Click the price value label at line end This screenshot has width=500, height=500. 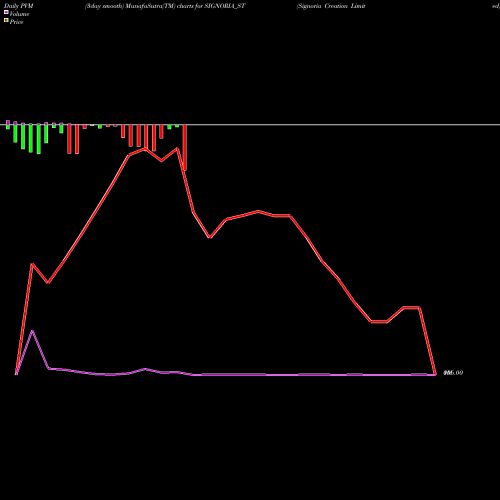pyautogui.click(x=453, y=373)
